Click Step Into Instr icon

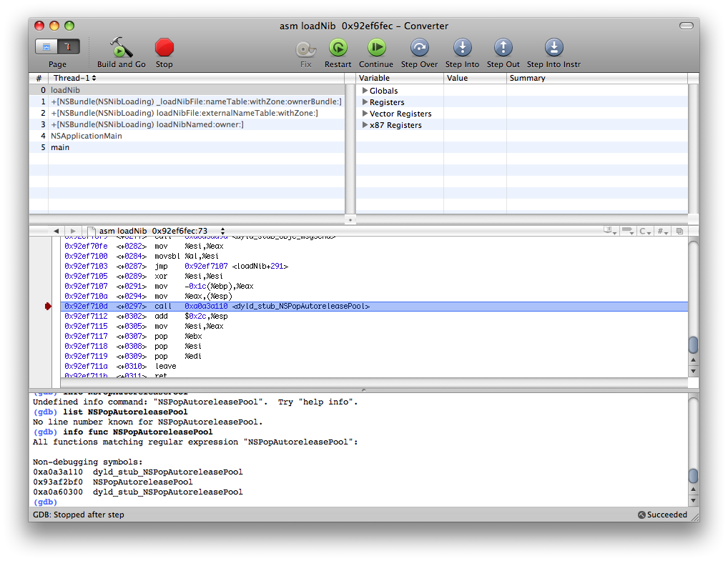coord(554,47)
